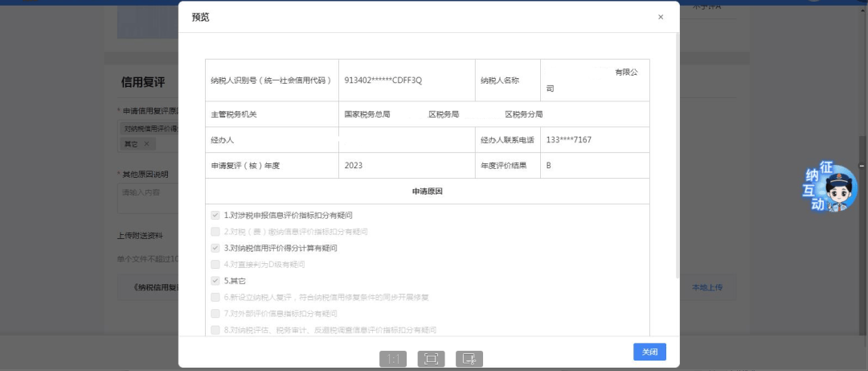The height and width of the screenshot is (371, 868).
Task: Toggle checkbox 8.对纳税评估、税务审计 option
Action: point(215,330)
